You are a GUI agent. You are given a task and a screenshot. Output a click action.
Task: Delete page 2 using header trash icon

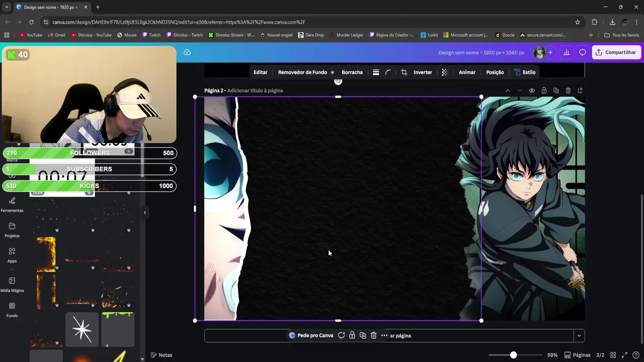point(568,90)
